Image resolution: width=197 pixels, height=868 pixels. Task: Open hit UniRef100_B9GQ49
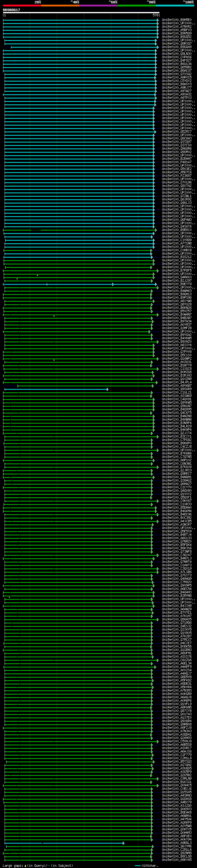pos(176,47)
